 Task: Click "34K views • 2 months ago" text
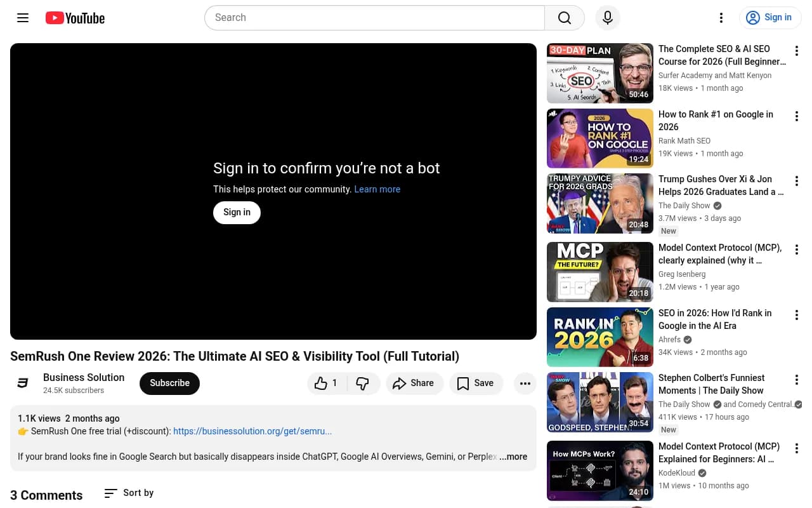703,352
